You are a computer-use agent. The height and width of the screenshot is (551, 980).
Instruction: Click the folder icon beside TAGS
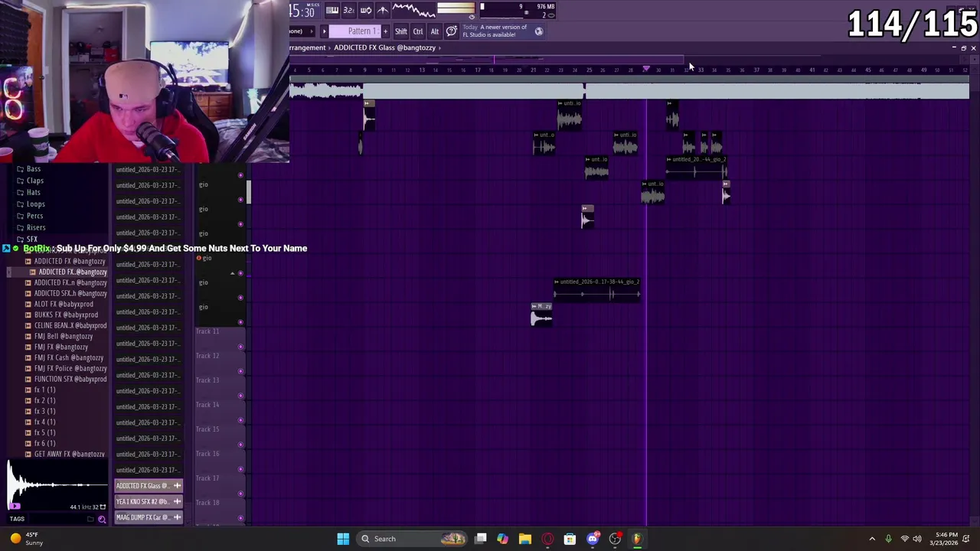(x=90, y=520)
